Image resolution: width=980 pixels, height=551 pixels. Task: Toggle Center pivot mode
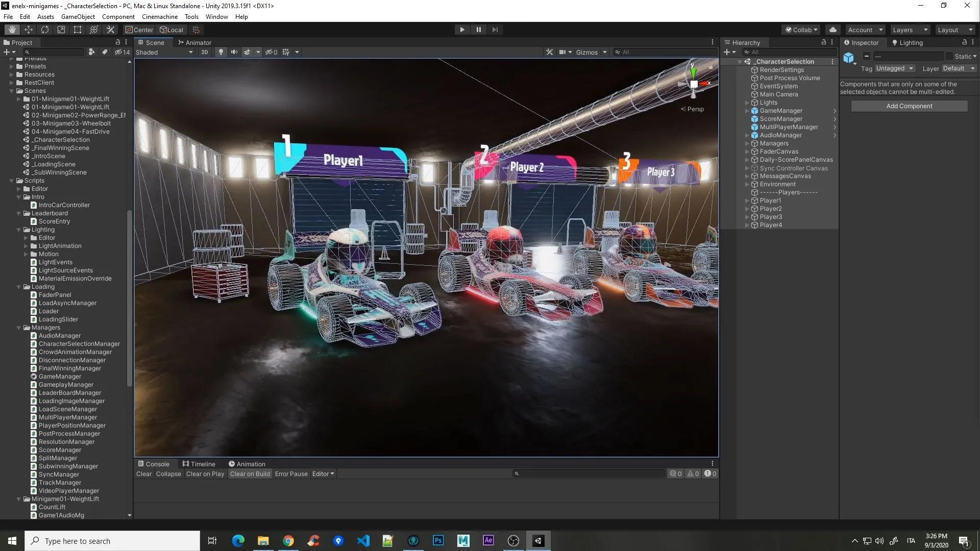(x=139, y=30)
